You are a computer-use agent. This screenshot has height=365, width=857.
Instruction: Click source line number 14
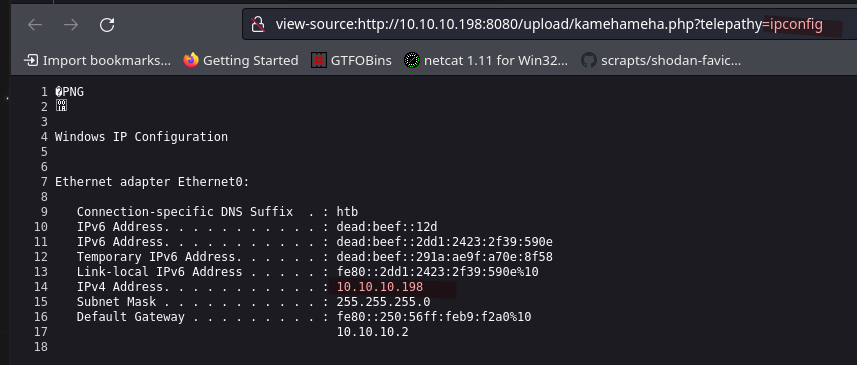coord(41,287)
